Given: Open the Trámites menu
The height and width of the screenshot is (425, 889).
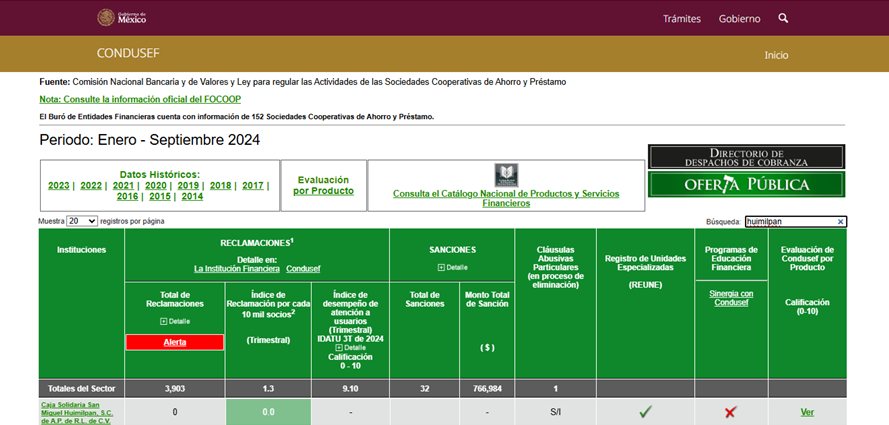Looking at the screenshot, I should [682, 19].
